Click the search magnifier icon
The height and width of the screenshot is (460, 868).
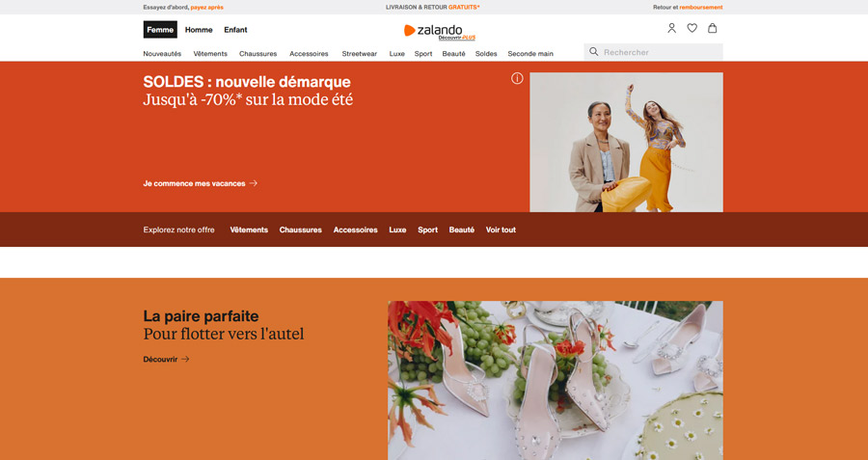[x=593, y=52]
